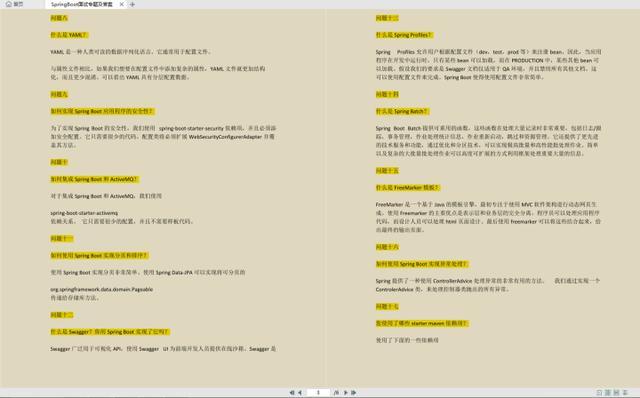
Task: Click first view mode icon in status bar
Action: (x=599, y=392)
